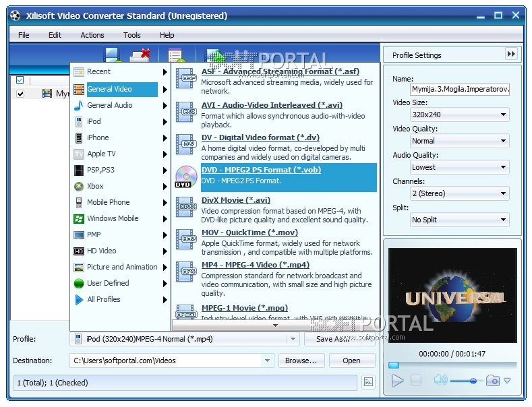The image size is (532, 407).
Task: Click the AVI format film icon
Action: 186,112
